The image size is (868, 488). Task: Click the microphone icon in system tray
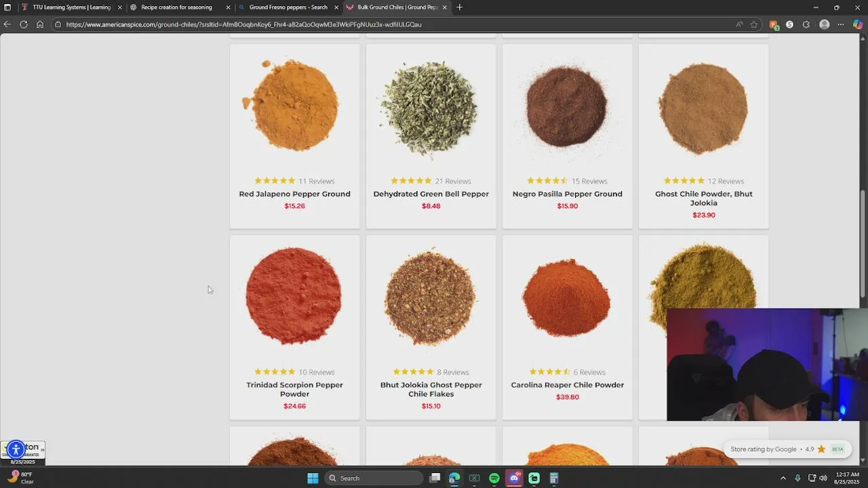[x=797, y=478]
